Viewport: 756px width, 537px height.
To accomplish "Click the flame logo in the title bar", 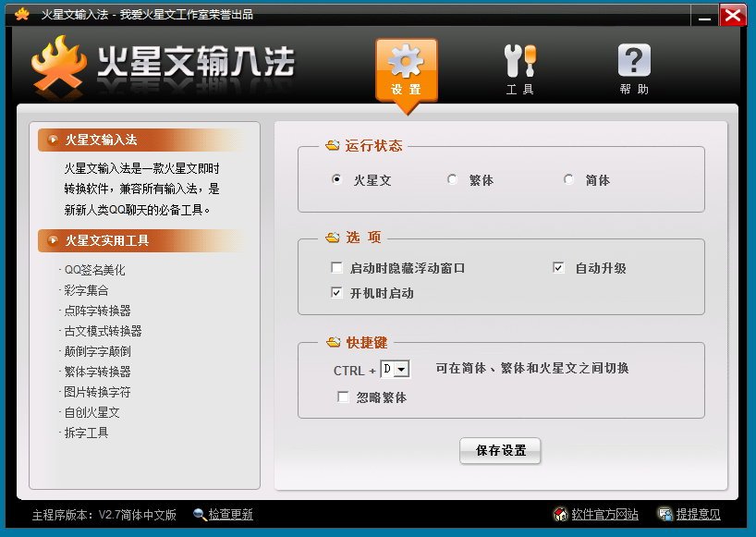I will coord(22,14).
